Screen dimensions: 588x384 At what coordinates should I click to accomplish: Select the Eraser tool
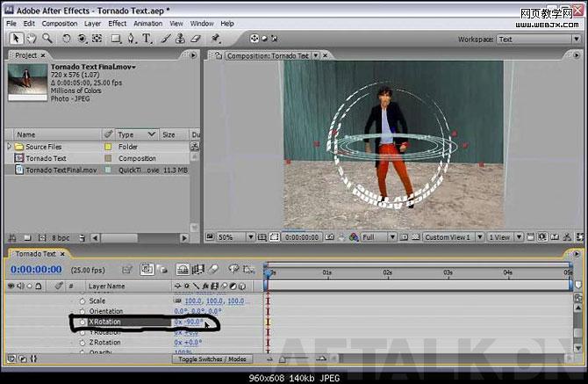pyautogui.click(x=196, y=39)
